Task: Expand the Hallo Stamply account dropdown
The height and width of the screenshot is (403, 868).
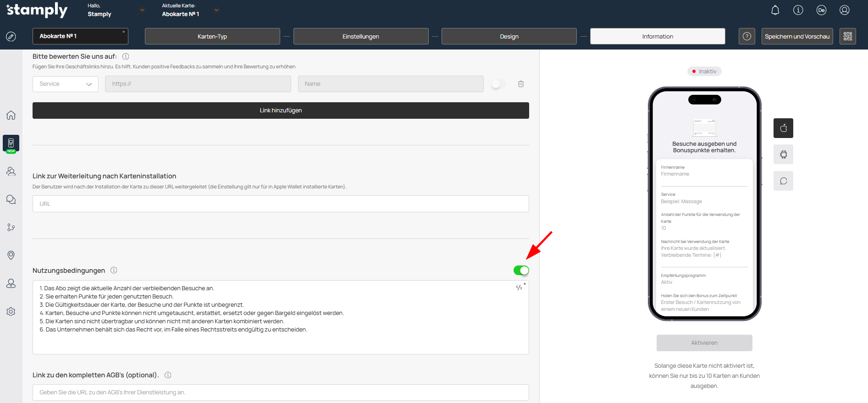Action: tap(142, 10)
